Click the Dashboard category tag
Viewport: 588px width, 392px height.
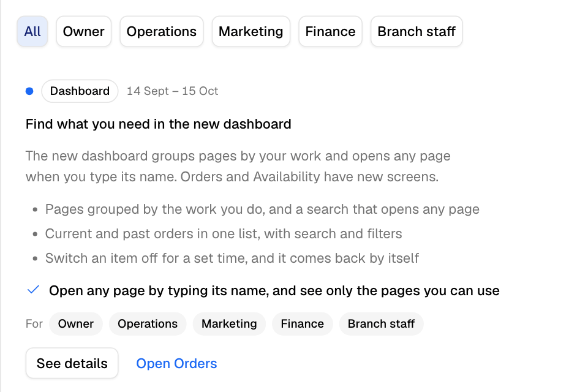click(80, 91)
